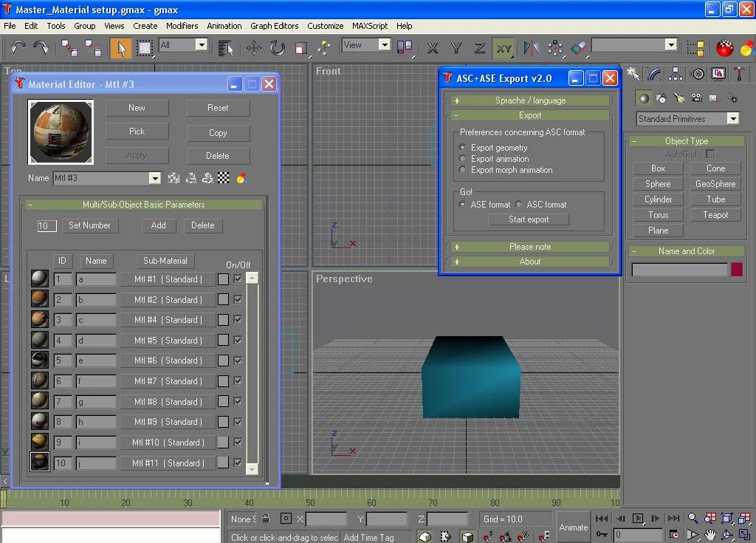Click the Teapot primitive button

click(715, 215)
